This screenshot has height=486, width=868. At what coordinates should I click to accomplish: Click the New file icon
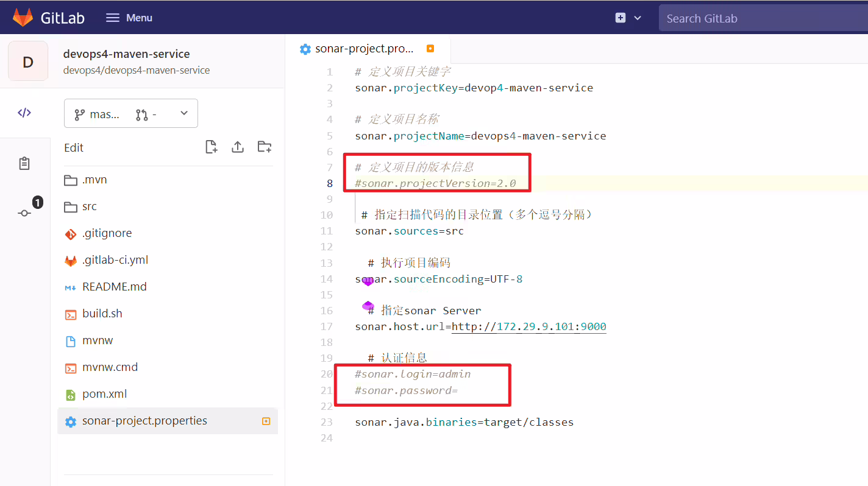click(211, 147)
